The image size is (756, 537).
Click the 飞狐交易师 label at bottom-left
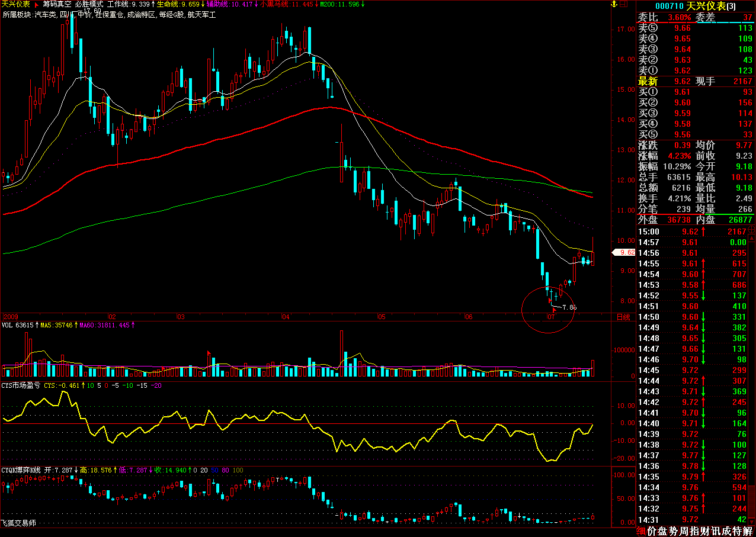[20, 523]
